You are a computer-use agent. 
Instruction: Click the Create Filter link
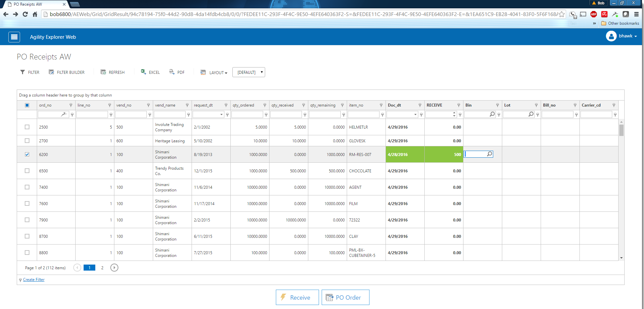point(34,280)
